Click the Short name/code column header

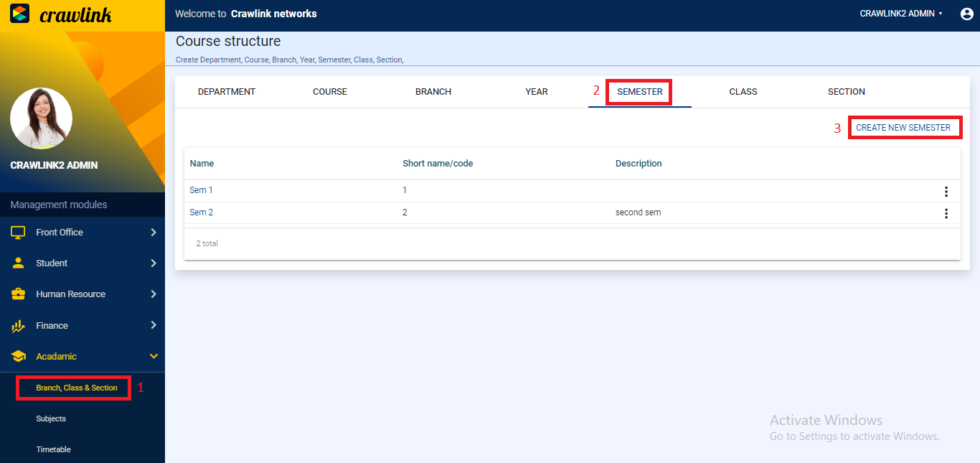[438, 164]
